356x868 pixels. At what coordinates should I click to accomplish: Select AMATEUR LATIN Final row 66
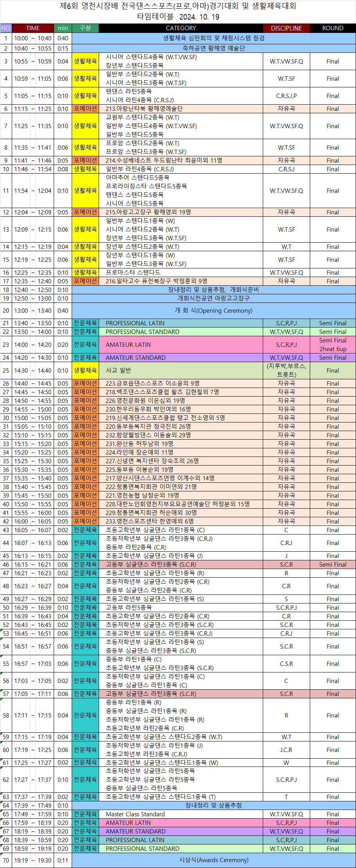(x=178, y=823)
